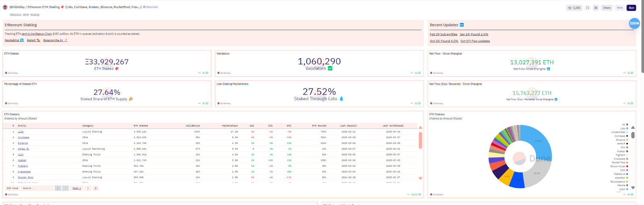Open Net Flow Since Shanghai widget options
This screenshot has height=205, width=644.
pyautogui.click(x=624, y=73)
